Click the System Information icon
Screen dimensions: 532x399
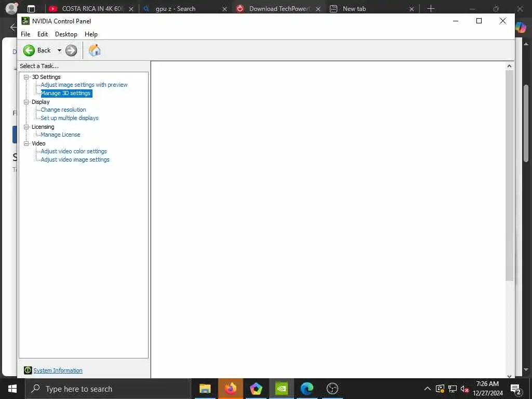28,370
